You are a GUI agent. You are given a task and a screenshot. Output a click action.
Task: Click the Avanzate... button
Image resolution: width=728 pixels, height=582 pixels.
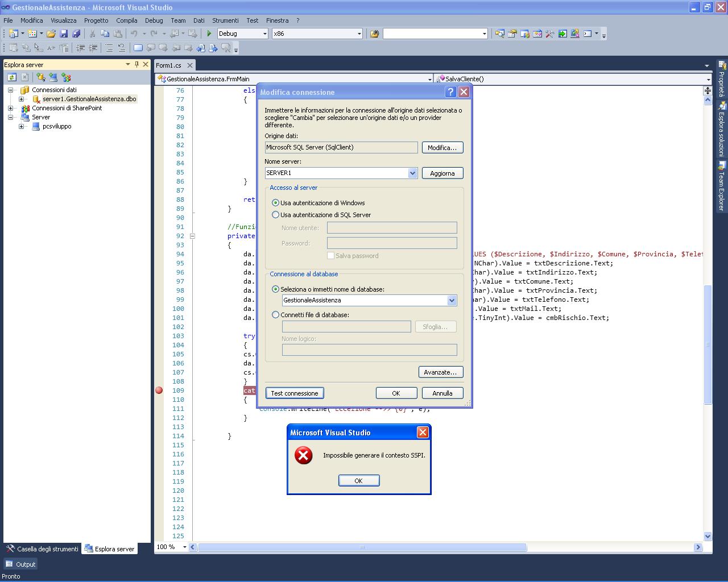click(440, 372)
